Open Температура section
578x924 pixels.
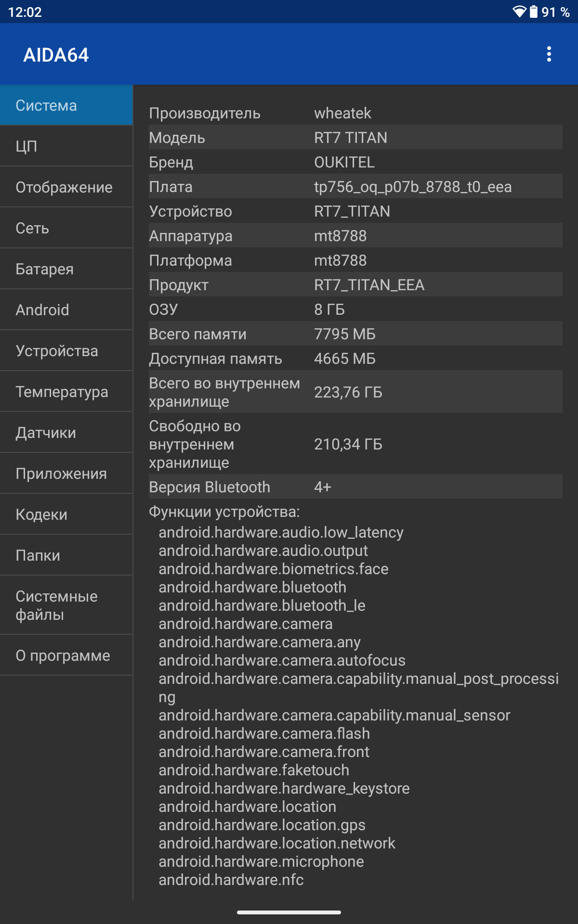tap(66, 392)
